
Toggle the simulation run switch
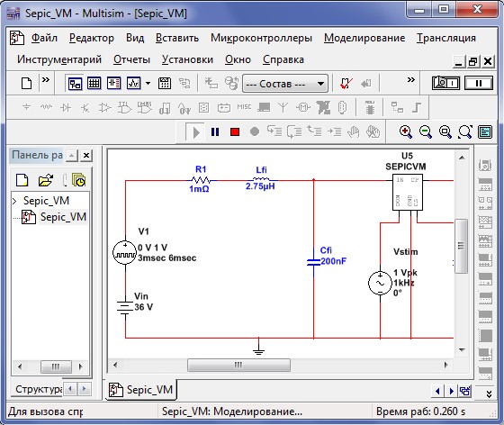click(x=445, y=83)
